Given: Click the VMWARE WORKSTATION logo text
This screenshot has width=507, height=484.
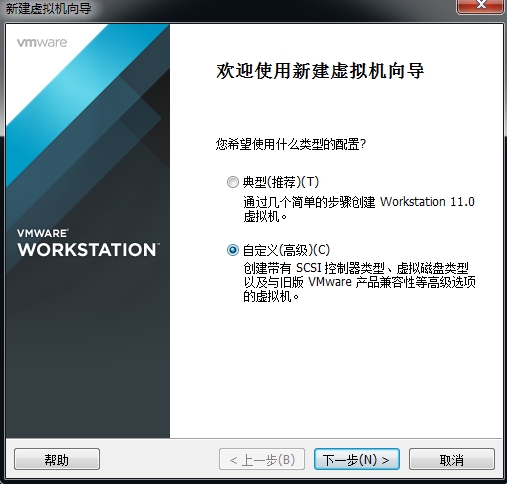Looking at the screenshot, I should pos(88,243).
